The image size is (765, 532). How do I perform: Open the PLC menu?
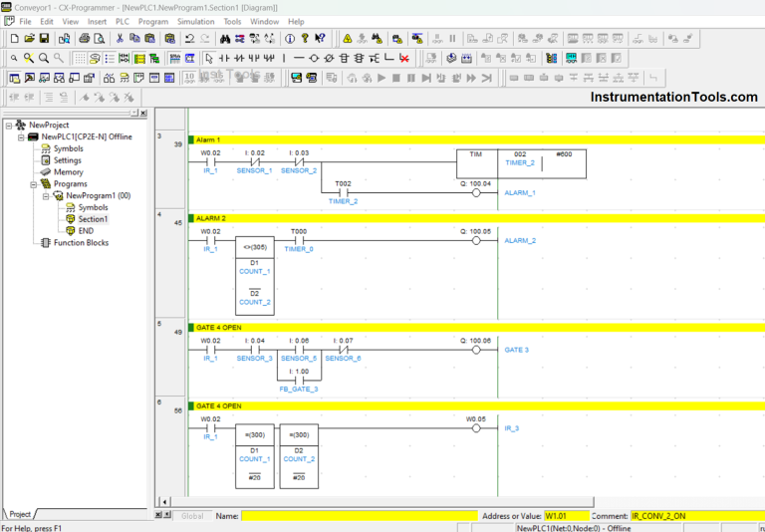tap(123, 21)
